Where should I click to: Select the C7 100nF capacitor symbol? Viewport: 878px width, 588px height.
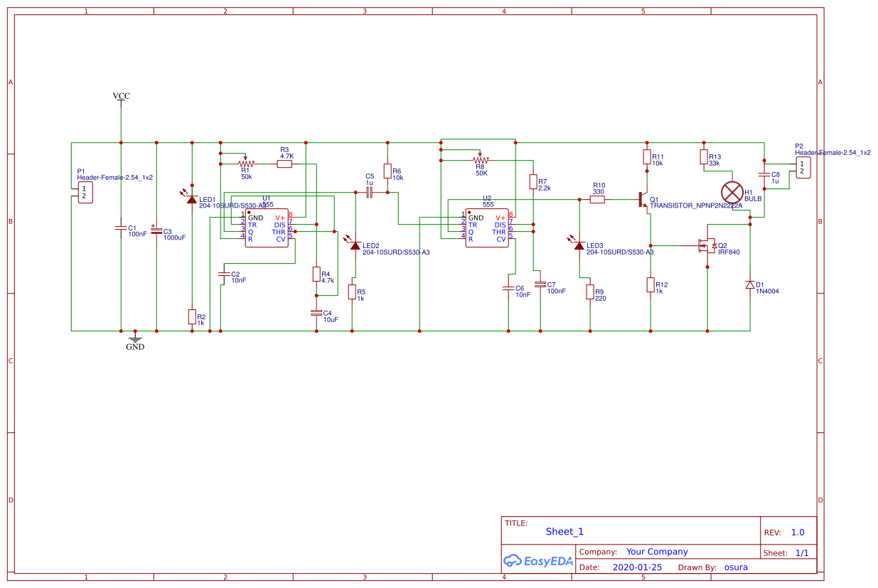tap(540, 284)
